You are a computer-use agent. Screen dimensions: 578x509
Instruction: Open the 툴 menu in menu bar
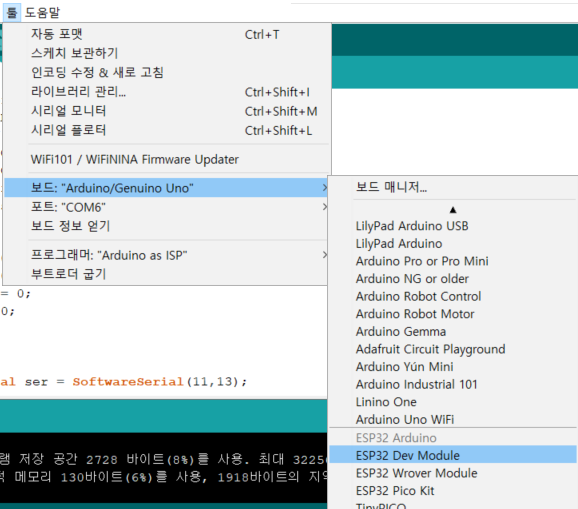pyautogui.click(x=11, y=13)
